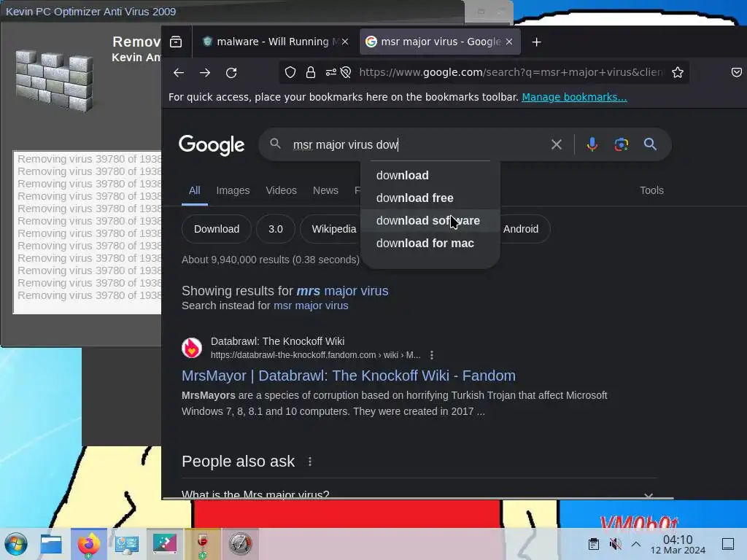747x560 pixels.
Task: Open the Manage bookmarks link
Action: tap(574, 97)
